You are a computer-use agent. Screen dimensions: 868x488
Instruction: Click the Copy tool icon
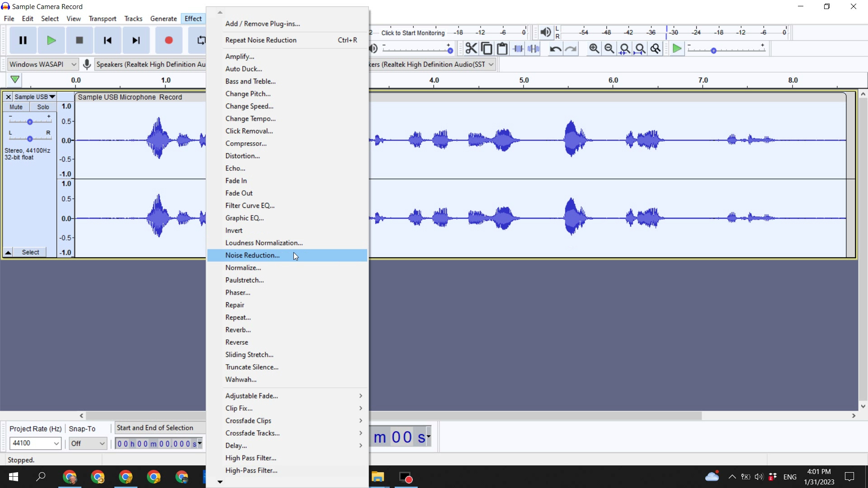[486, 48]
